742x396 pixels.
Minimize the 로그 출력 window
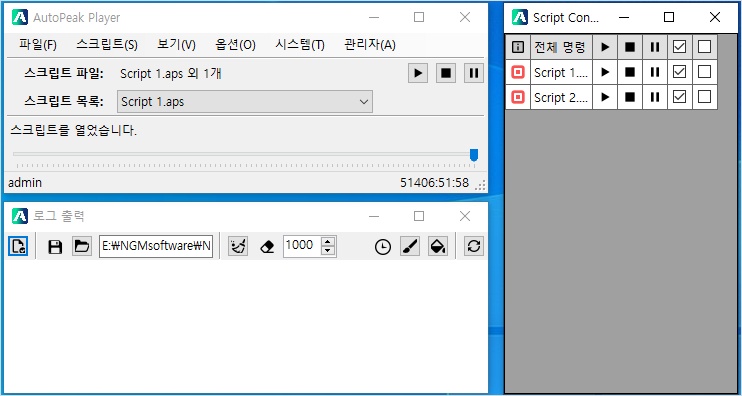click(x=374, y=216)
